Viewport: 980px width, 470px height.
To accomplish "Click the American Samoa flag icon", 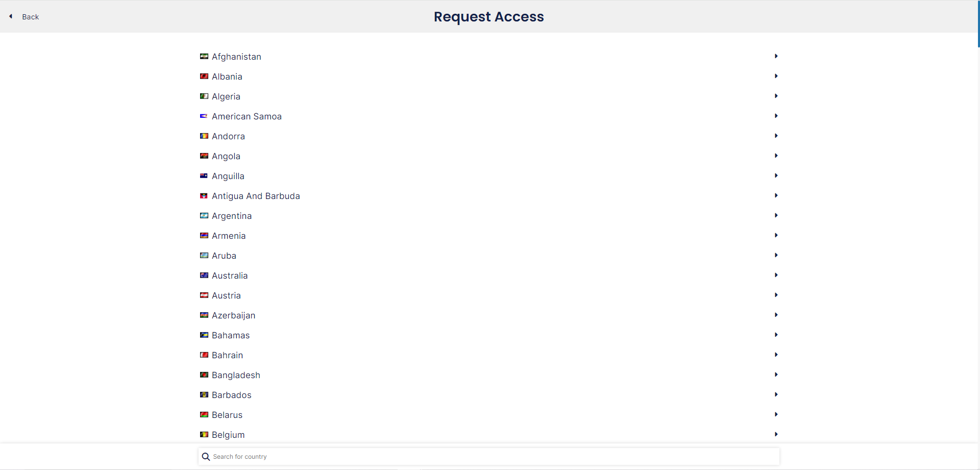I will pos(204,116).
